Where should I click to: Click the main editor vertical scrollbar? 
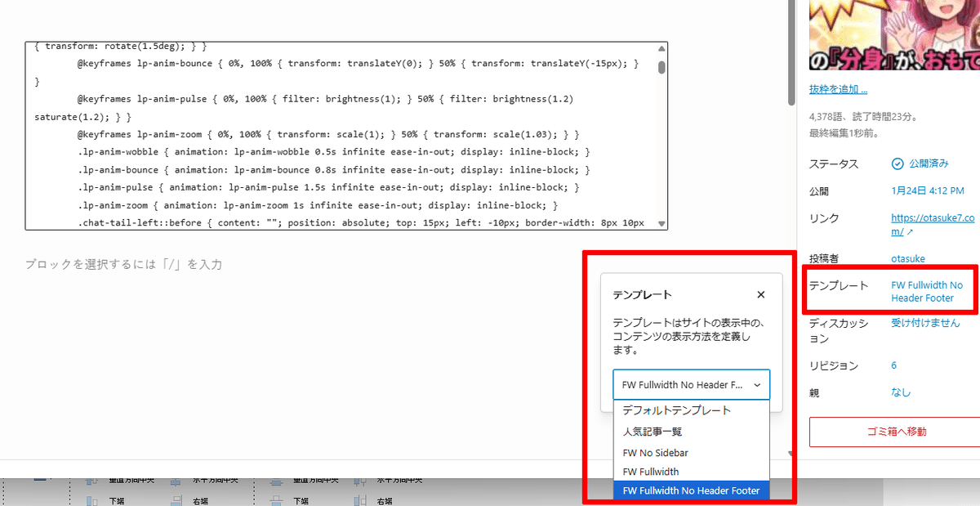(x=791, y=52)
